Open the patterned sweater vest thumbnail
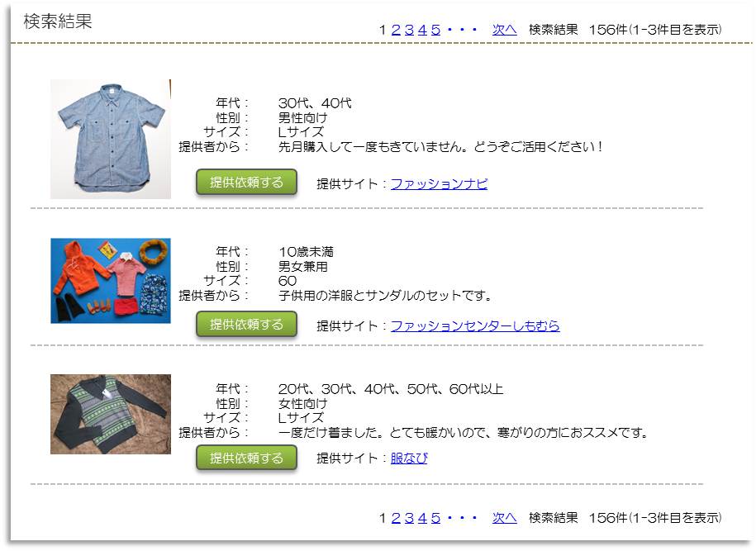This screenshot has width=756, height=551. point(111,414)
